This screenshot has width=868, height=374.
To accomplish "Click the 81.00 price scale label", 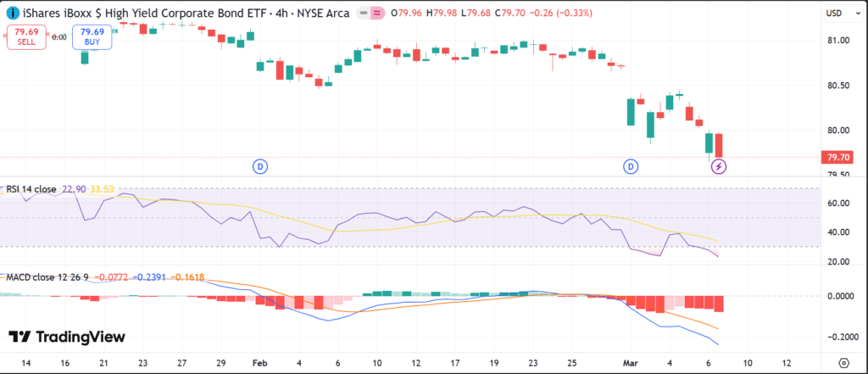I will click(x=838, y=41).
